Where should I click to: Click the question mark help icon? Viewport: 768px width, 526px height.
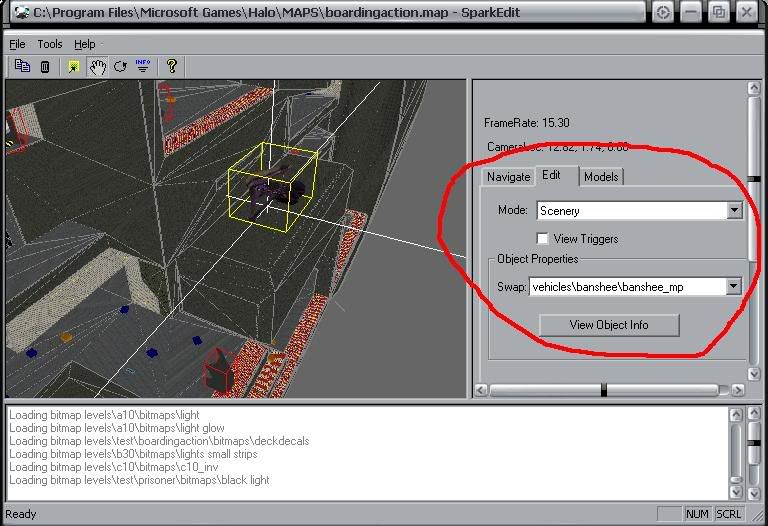tap(171, 66)
